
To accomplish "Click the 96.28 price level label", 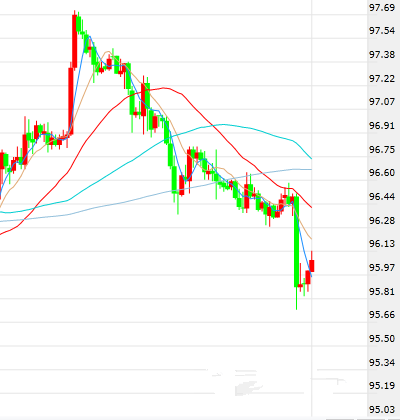I will (x=382, y=220).
